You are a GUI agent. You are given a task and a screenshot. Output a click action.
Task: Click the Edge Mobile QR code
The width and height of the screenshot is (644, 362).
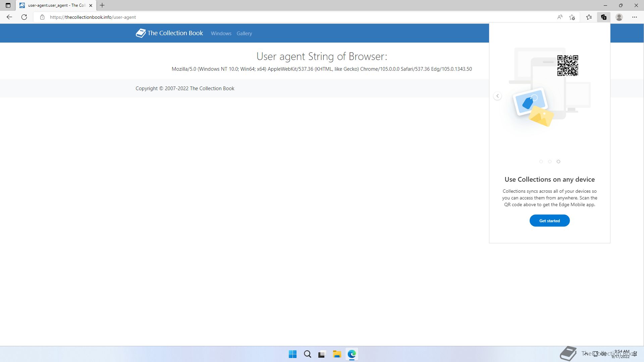568,66
